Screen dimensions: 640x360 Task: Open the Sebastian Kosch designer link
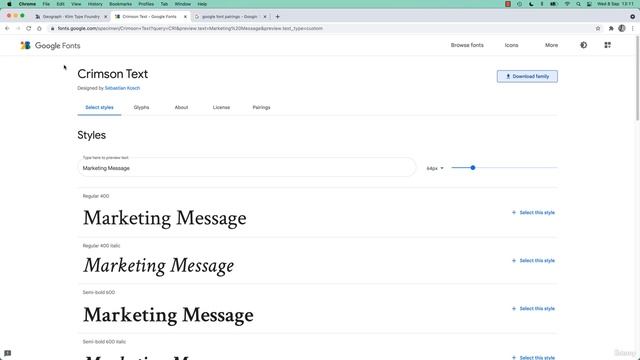[122, 88]
